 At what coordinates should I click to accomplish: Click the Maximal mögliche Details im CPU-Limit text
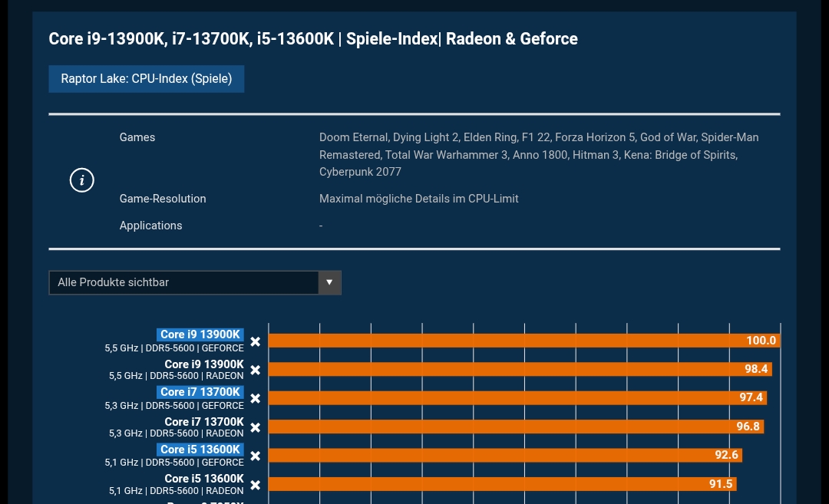tap(419, 199)
